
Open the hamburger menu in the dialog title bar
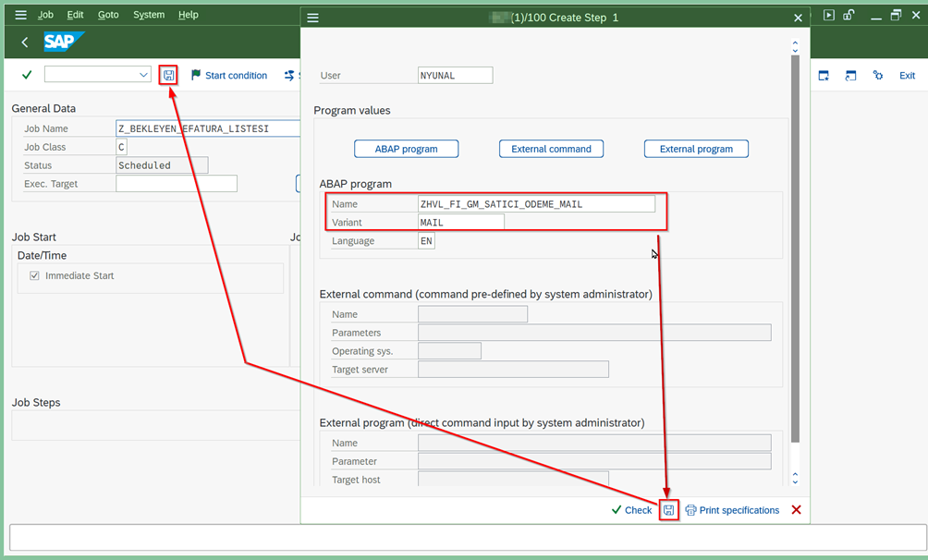(x=313, y=18)
